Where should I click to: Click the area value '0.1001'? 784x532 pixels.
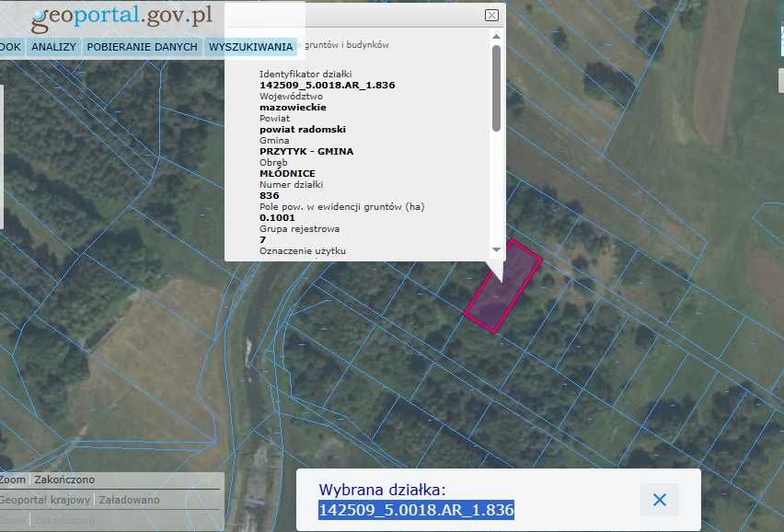point(278,217)
